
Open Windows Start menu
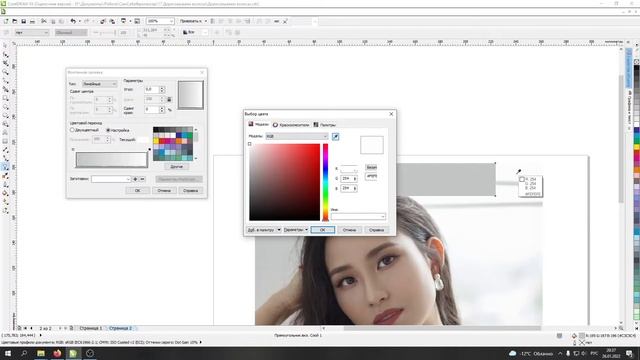pyautogui.click(x=7, y=353)
